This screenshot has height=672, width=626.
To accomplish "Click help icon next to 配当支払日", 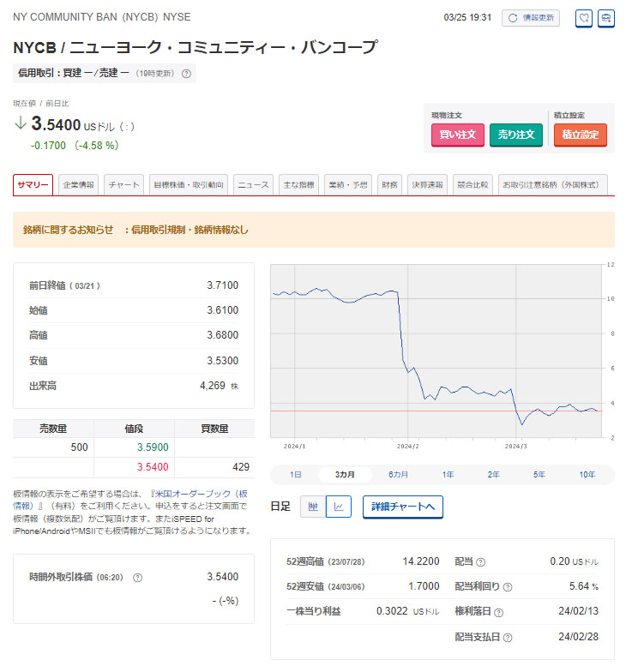I will click(508, 638).
